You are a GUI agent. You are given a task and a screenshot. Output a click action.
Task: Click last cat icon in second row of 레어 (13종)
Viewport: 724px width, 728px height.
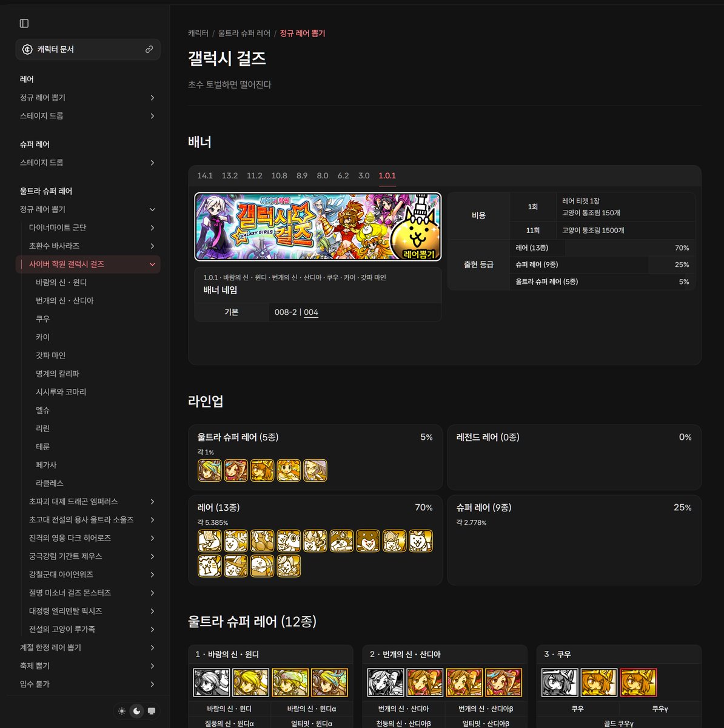(x=289, y=566)
